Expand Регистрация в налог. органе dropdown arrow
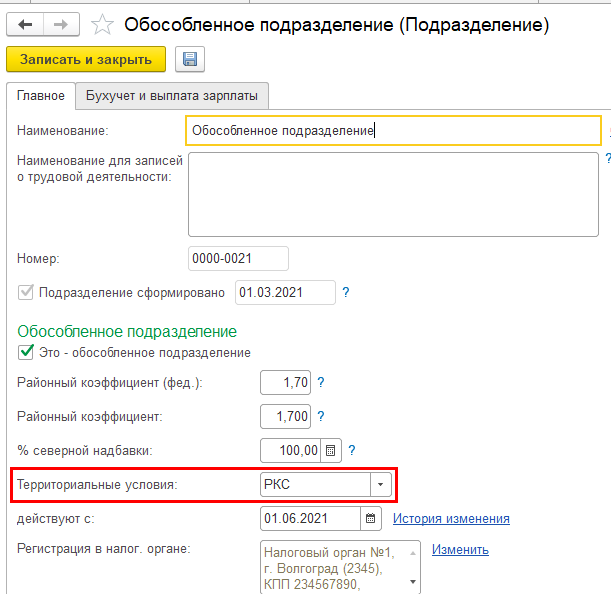Image resolution: width=611 pixels, height=594 pixels. click(x=415, y=585)
